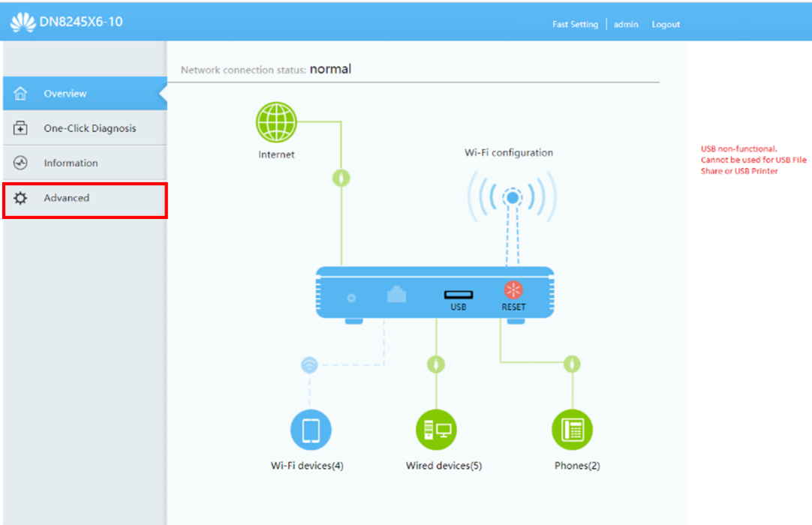Viewport: 812px width, 525px height.
Task: Click the Ethernet port icon on router
Action: [x=396, y=295]
